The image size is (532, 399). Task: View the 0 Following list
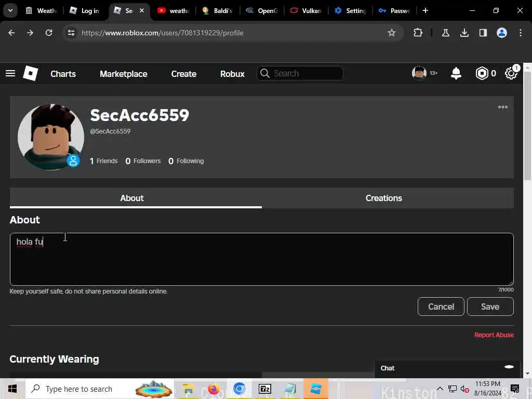(x=186, y=161)
